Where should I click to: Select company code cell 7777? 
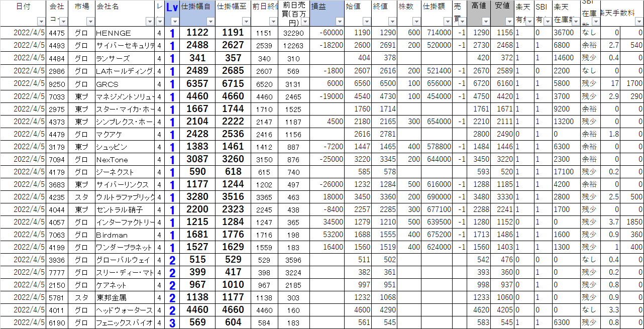(57, 272)
